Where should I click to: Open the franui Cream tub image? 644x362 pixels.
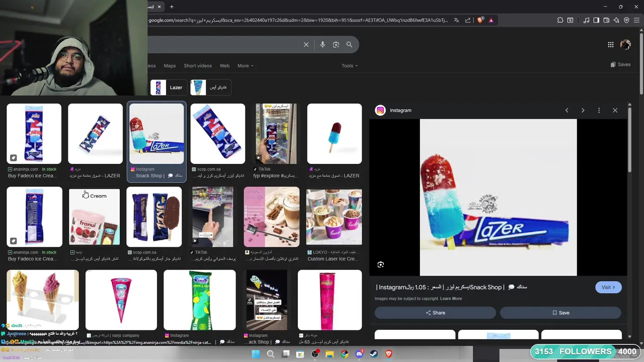tap(95, 217)
